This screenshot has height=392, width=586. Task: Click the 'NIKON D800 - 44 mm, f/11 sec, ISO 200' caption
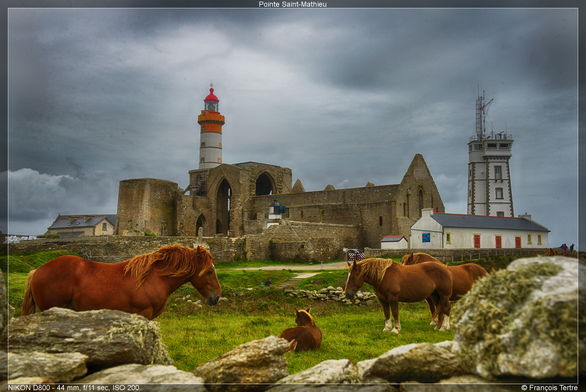pos(74,388)
